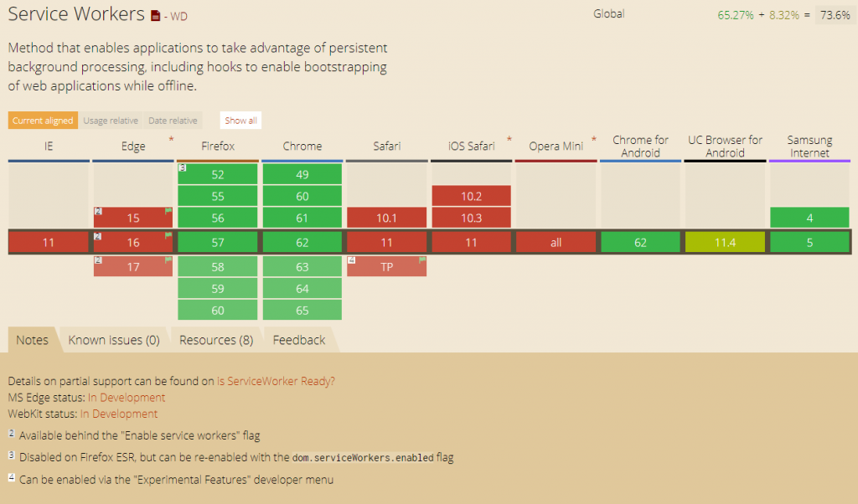Click the note 2 marker on Edge 16

(x=98, y=236)
